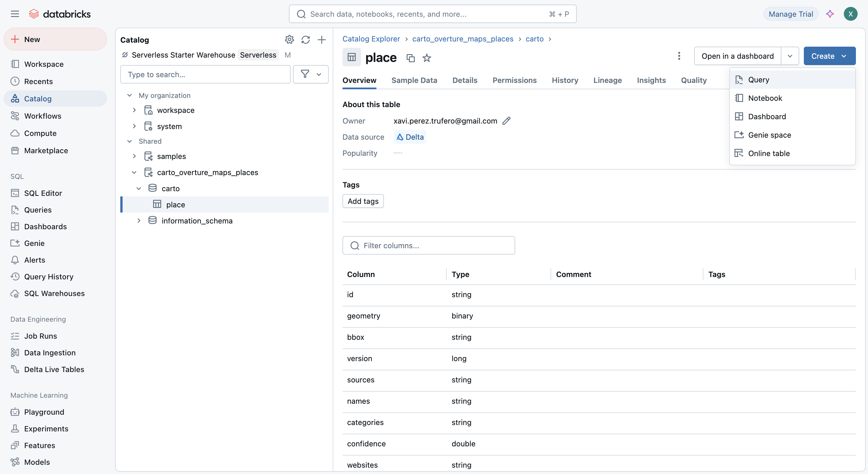868x474 pixels.
Task: Open SQL Warehouses
Action: (55, 293)
